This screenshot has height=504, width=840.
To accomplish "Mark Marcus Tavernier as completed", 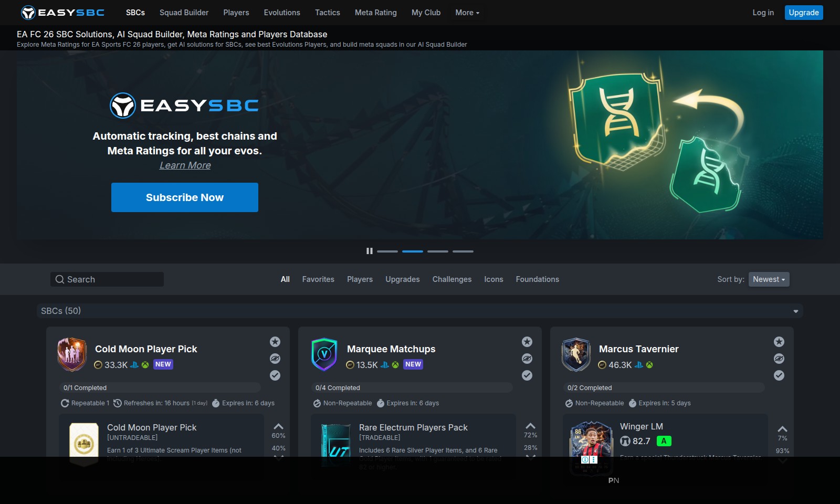I will pyautogui.click(x=779, y=375).
